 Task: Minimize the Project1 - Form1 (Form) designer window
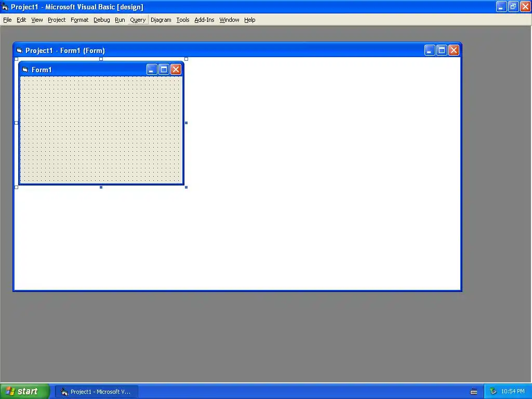(x=430, y=50)
